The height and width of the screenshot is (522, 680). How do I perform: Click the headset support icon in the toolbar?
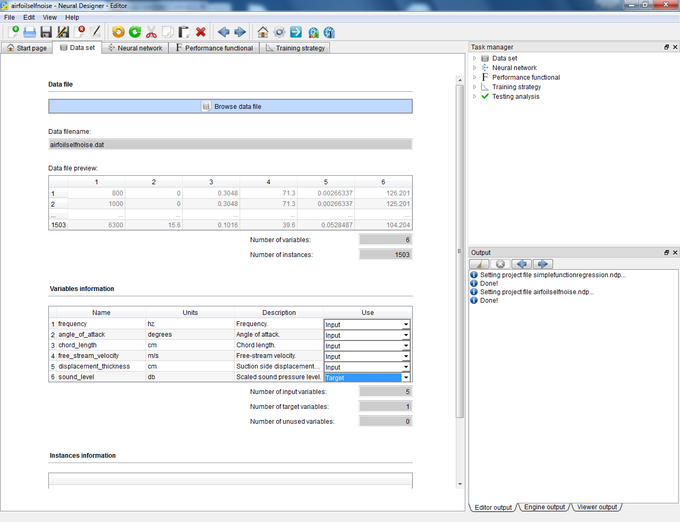tap(313, 32)
